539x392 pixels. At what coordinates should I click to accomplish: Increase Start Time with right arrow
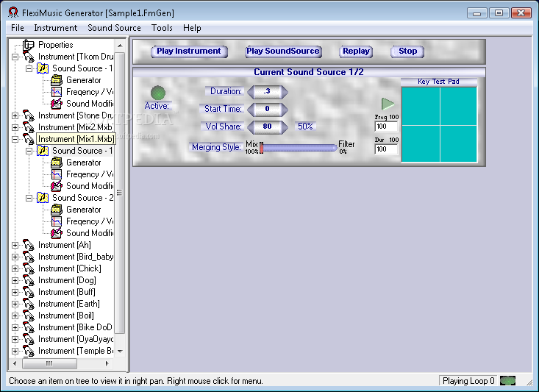coord(284,110)
